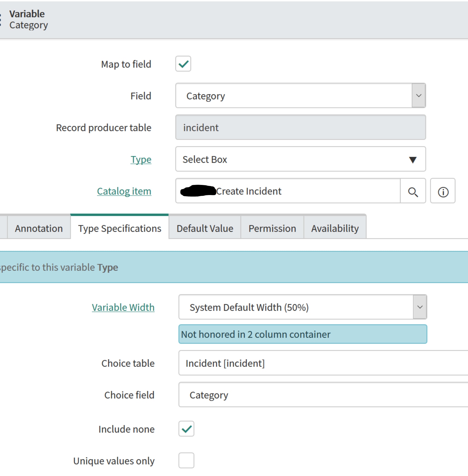
Task: Select the Permission tab
Action: tap(272, 228)
